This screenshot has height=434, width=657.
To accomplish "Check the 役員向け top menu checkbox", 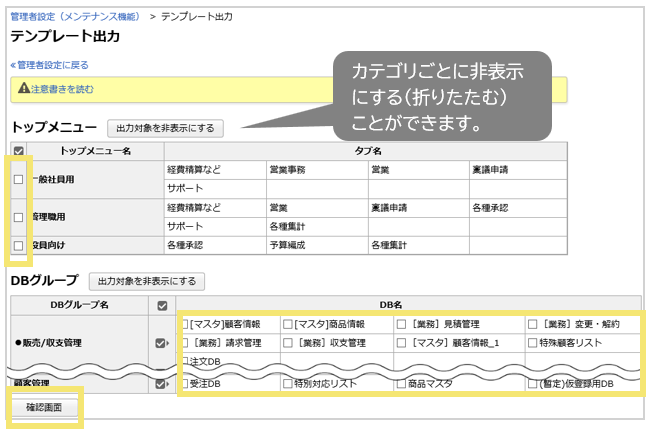I will point(19,245).
